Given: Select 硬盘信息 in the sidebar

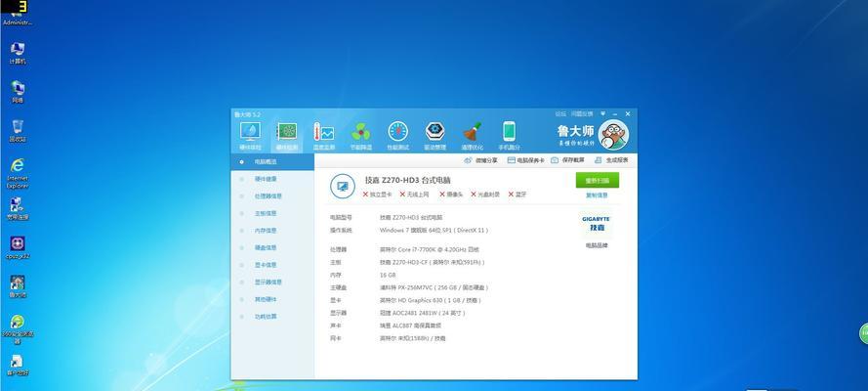Looking at the screenshot, I should pyautogui.click(x=272, y=247).
